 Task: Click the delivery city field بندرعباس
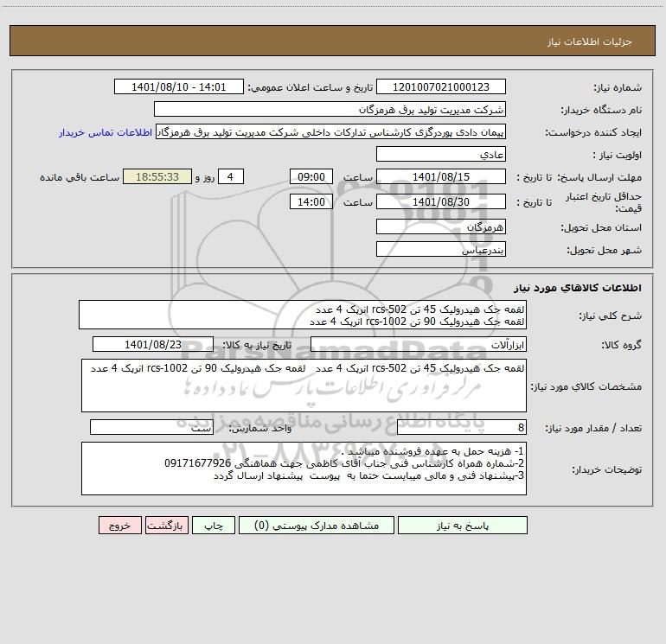click(441, 249)
